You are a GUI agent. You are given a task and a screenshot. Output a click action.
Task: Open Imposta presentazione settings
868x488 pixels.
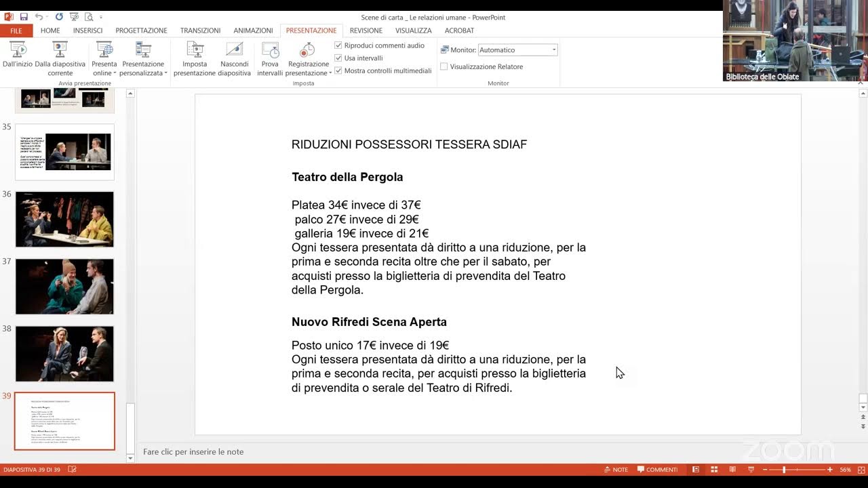point(195,58)
